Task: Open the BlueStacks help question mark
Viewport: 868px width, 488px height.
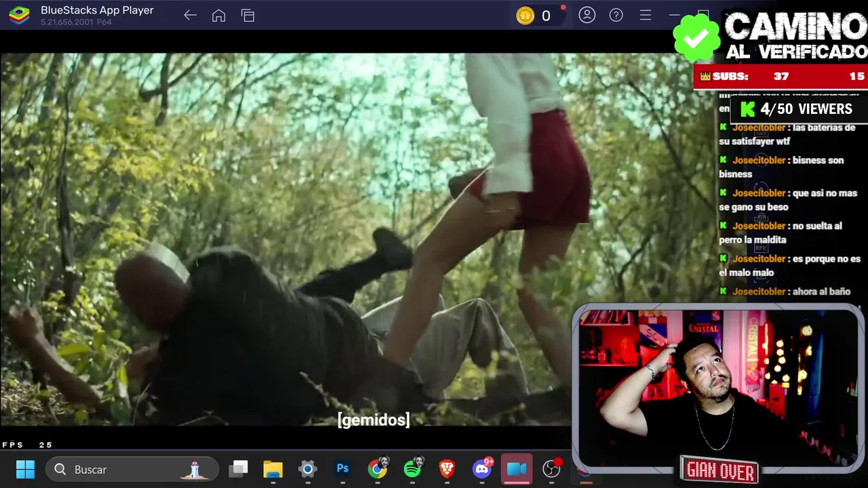Action: click(x=616, y=15)
